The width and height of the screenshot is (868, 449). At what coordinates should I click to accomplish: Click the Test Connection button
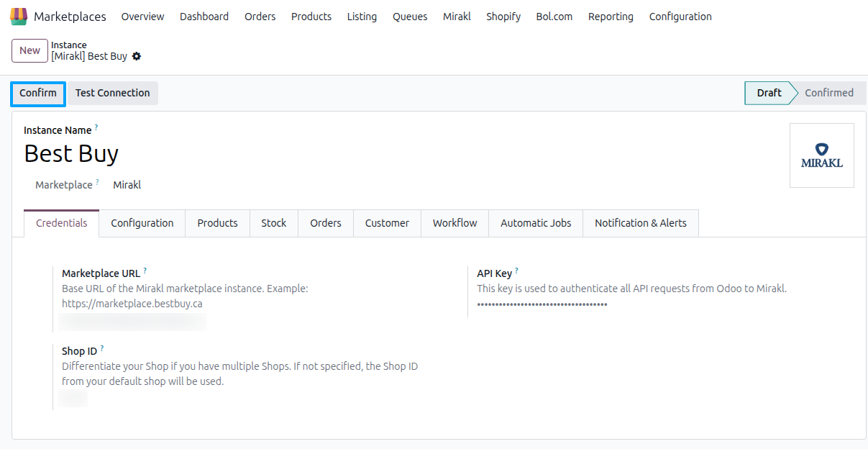point(113,93)
